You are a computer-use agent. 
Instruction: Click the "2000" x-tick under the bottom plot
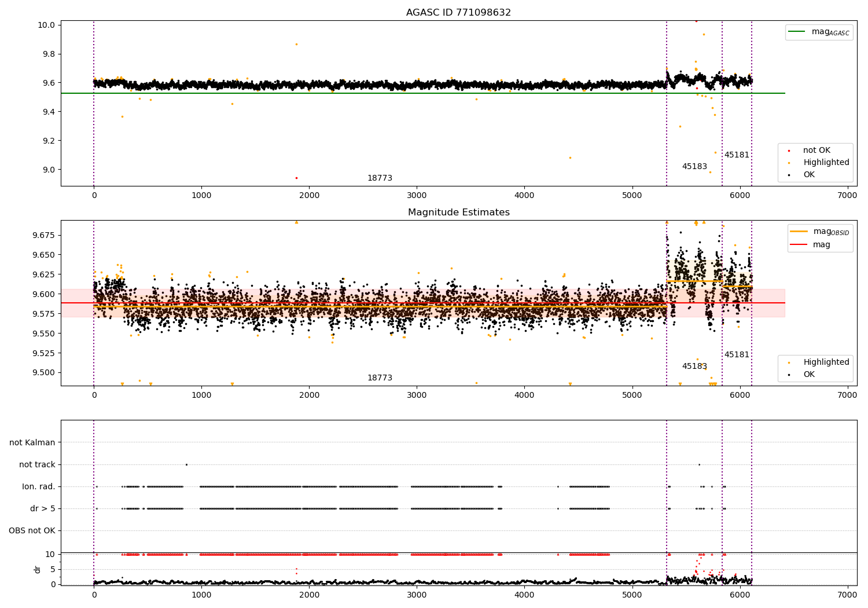pos(309,595)
